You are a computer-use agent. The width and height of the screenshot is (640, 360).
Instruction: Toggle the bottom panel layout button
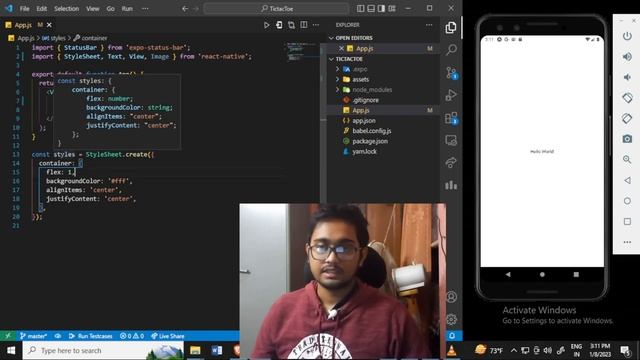371,8
